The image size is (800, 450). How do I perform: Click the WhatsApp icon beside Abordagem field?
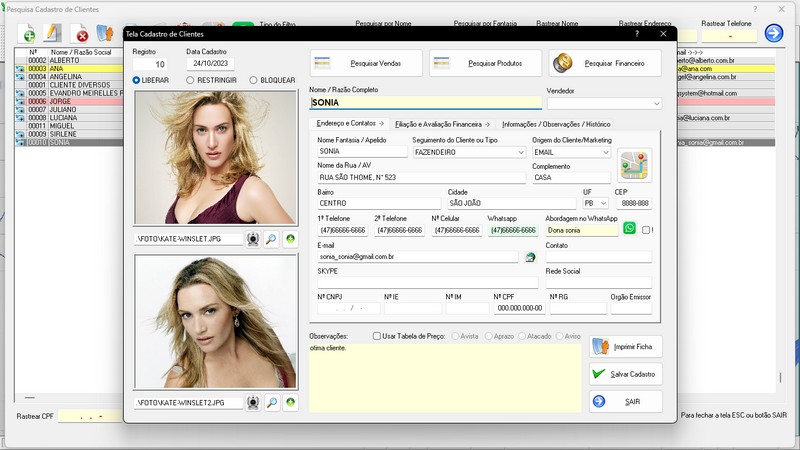pos(630,229)
